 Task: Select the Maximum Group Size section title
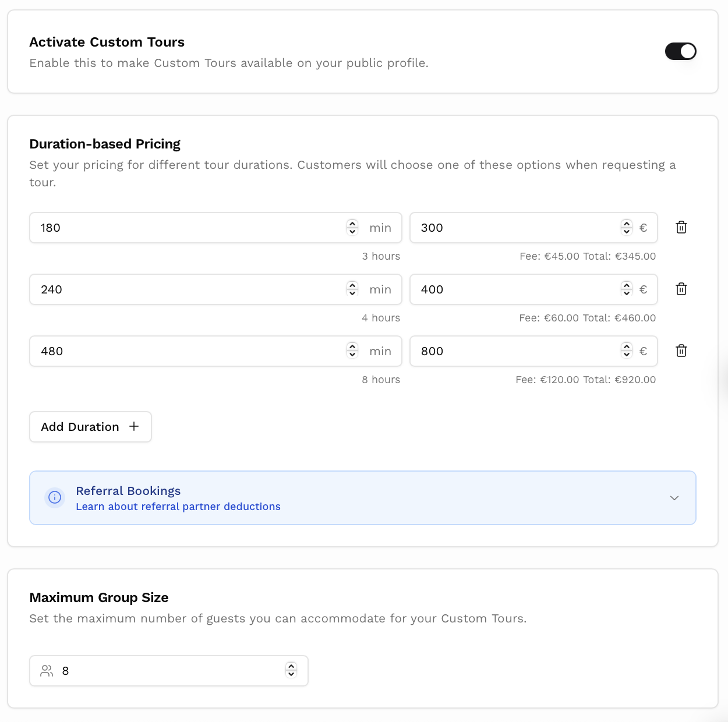(x=99, y=597)
